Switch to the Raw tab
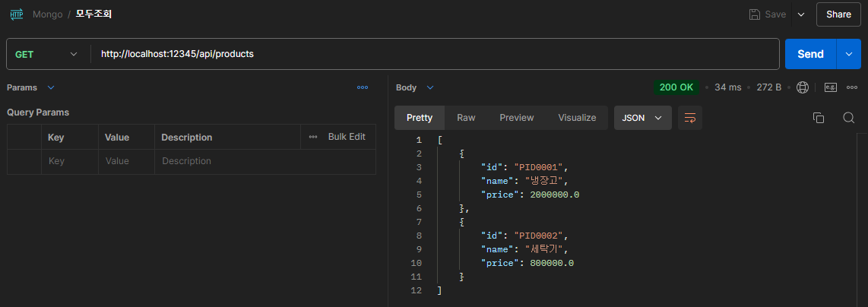This screenshot has width=868, height=307. click(x=466, y=118)
